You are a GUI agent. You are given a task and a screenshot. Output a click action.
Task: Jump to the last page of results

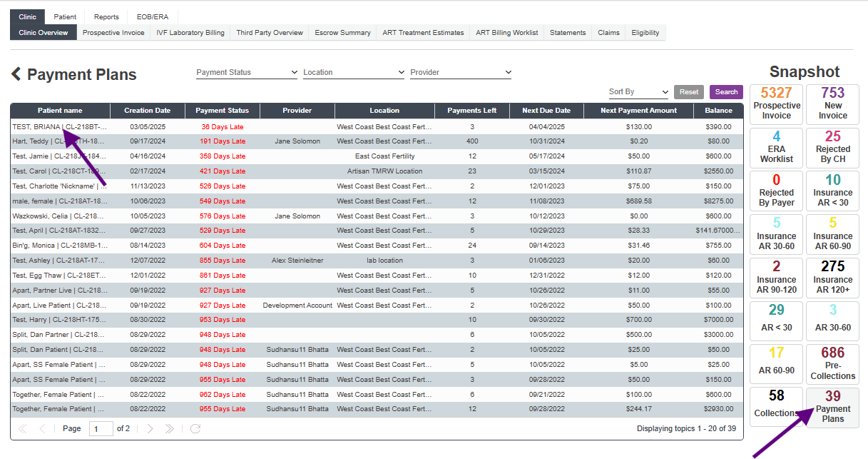pos(170,428)
